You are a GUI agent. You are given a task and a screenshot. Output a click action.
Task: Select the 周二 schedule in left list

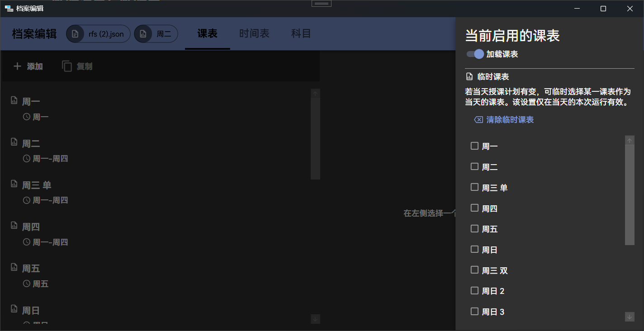[x=31, y=144]
